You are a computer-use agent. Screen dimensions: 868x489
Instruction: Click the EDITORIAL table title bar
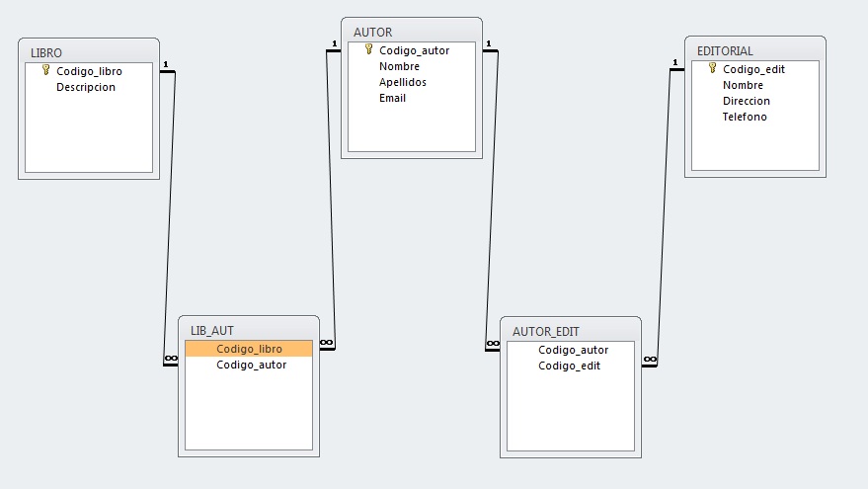point(755,50)
